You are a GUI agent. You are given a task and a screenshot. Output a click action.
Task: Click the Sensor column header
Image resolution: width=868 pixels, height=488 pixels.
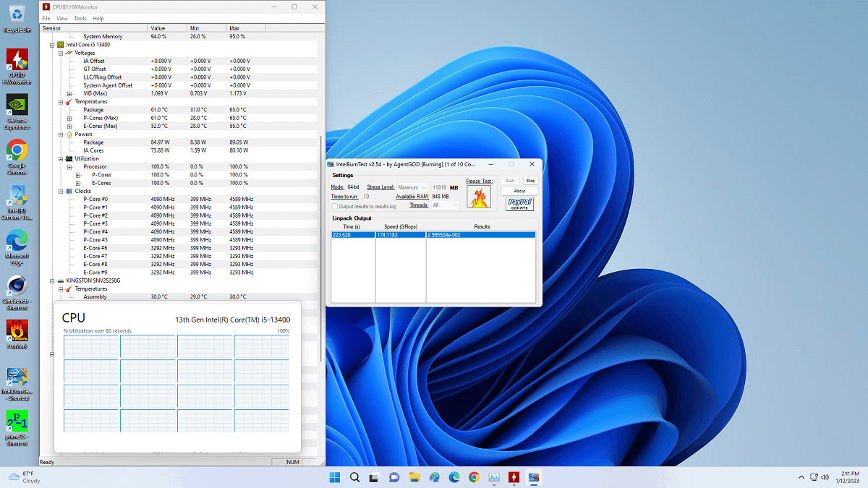pyautogui.click(x=93, y=28)
